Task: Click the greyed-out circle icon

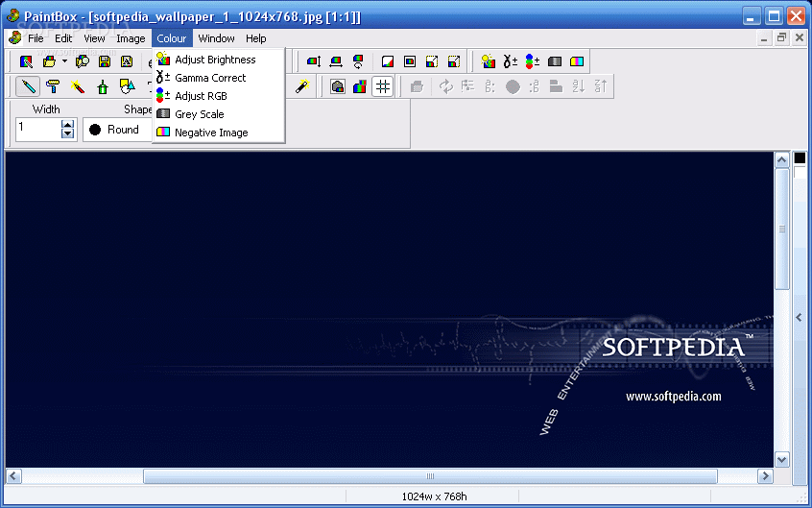Action: [513, 86]
